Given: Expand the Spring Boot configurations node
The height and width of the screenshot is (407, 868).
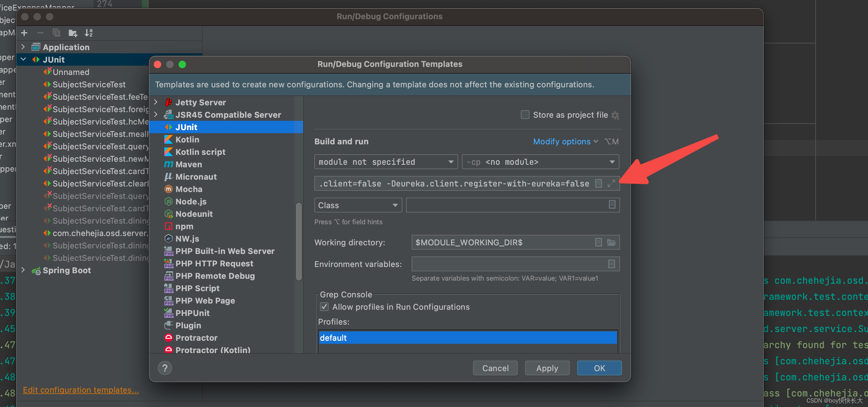Looking at the screenshot, I should pyautogui.click(x=23, y=270).
